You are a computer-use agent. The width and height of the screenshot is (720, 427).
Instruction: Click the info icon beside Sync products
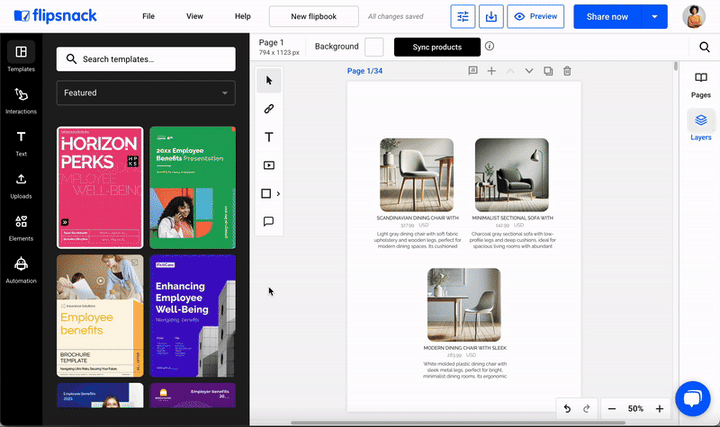tap(489, 46)
